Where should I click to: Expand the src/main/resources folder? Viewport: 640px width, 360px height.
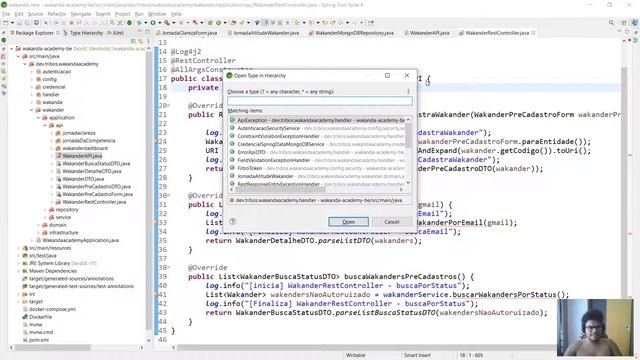click(x=18, y=248)
